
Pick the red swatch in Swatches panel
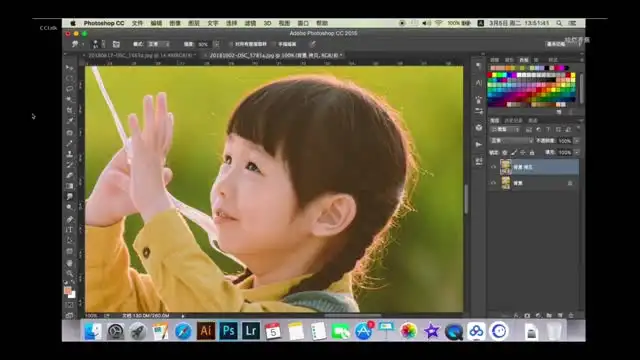click(489, 75)
